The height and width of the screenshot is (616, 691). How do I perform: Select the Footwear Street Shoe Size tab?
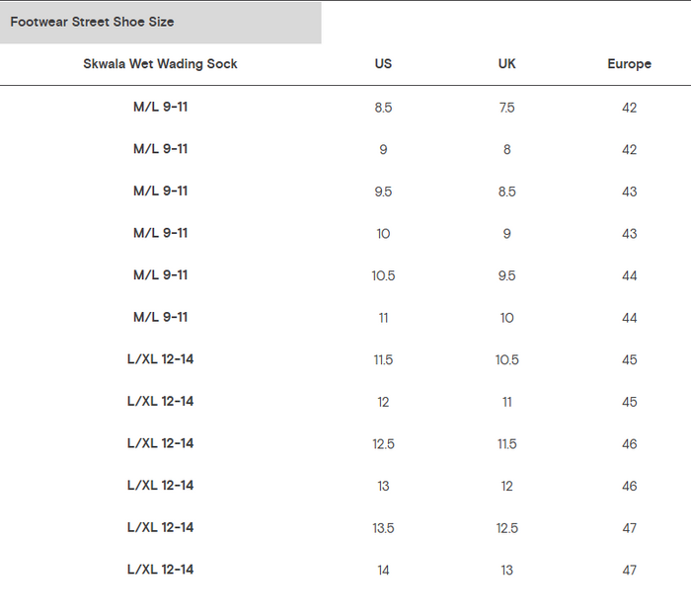[x=160, y=22]
